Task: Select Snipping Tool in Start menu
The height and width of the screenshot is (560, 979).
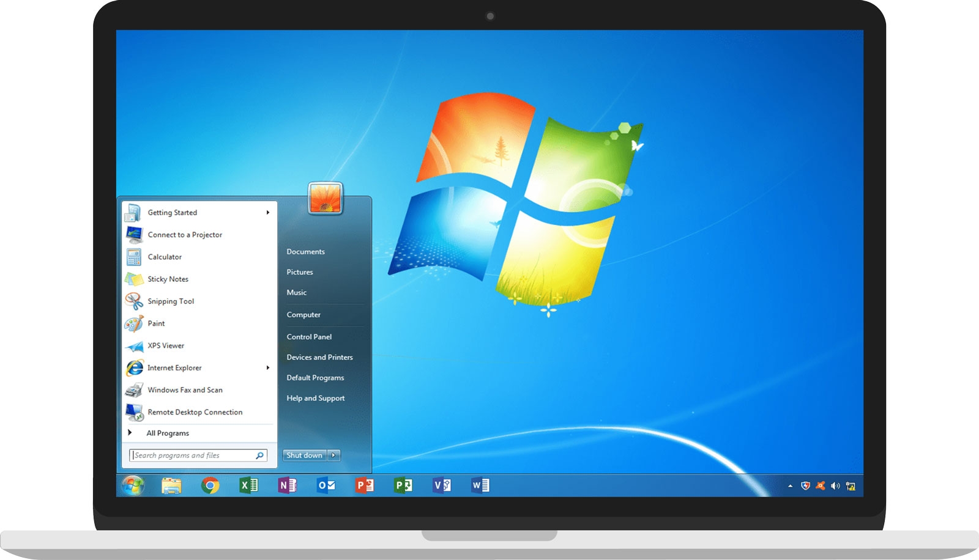Action: [171, 301]
